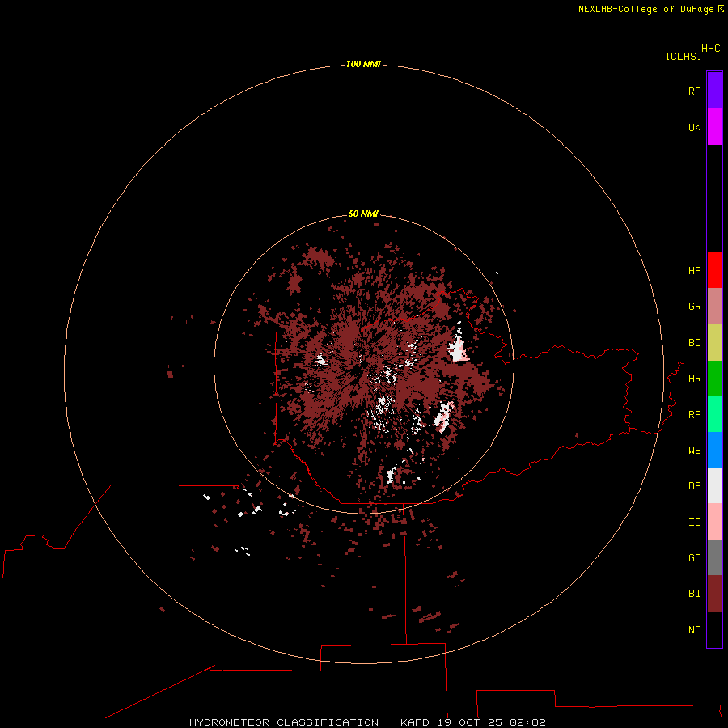Click the HA legend label
Viewport: 728px width, 728px height.
(694, 271)
